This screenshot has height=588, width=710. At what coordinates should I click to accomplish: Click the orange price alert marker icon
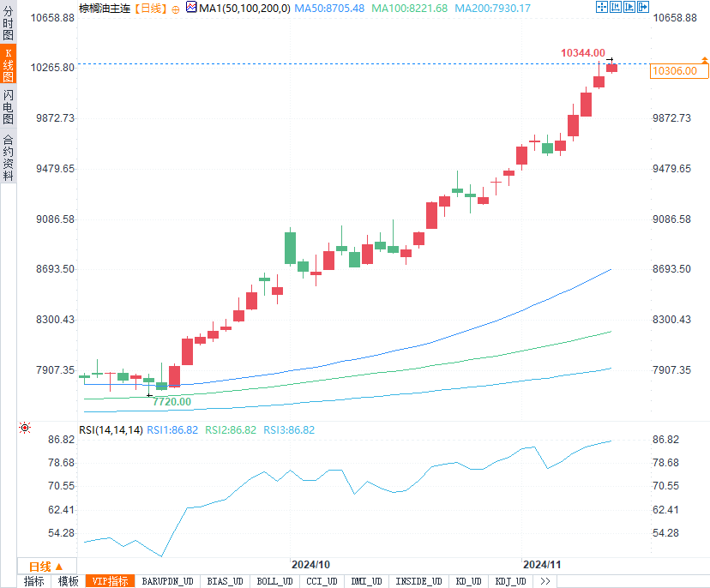click(704, 60)
